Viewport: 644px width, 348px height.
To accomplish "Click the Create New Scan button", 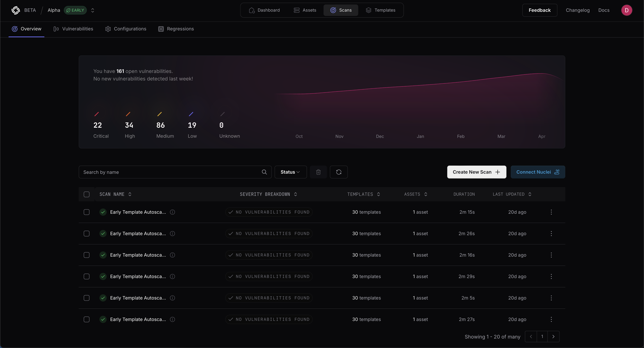I will pyautogui.click(x=476, y=172).
